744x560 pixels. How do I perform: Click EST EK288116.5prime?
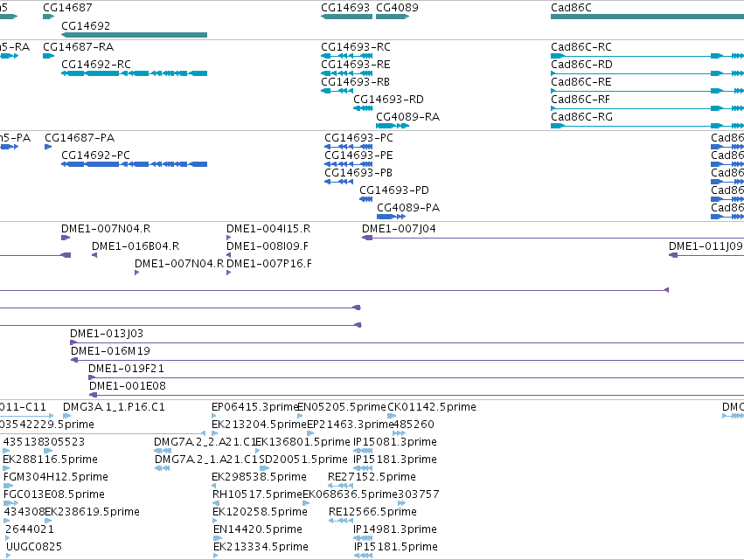click(51, 460)
